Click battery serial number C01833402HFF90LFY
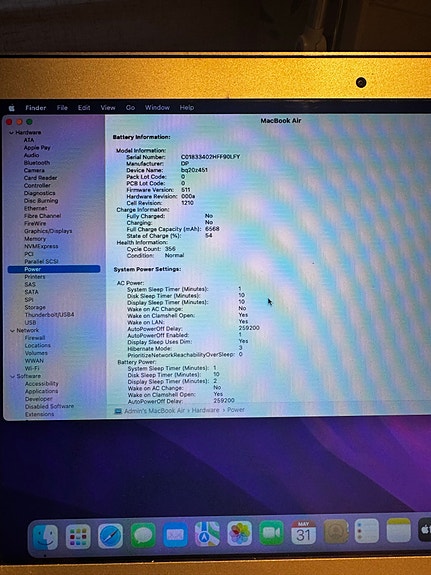Screen dimensions: 431x575 [211, 157]
